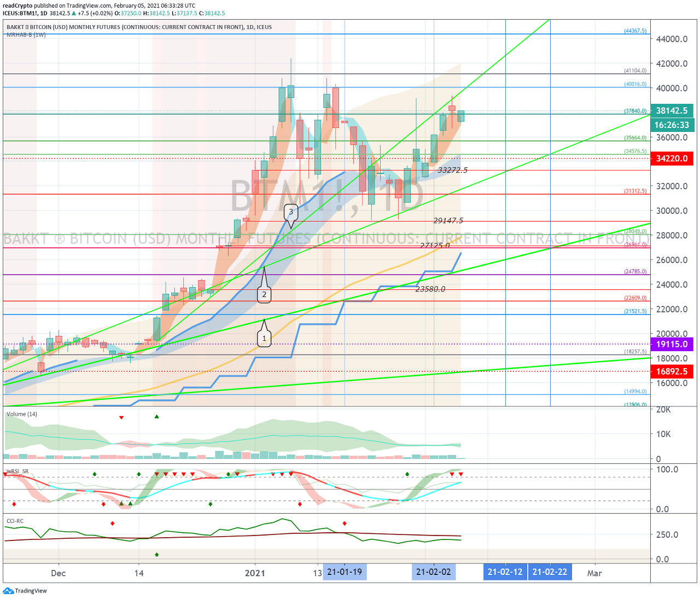This screenshot has height=599, width=700.
Task: Click the (40016.0) level label
Action: click(x=635, y=85)
